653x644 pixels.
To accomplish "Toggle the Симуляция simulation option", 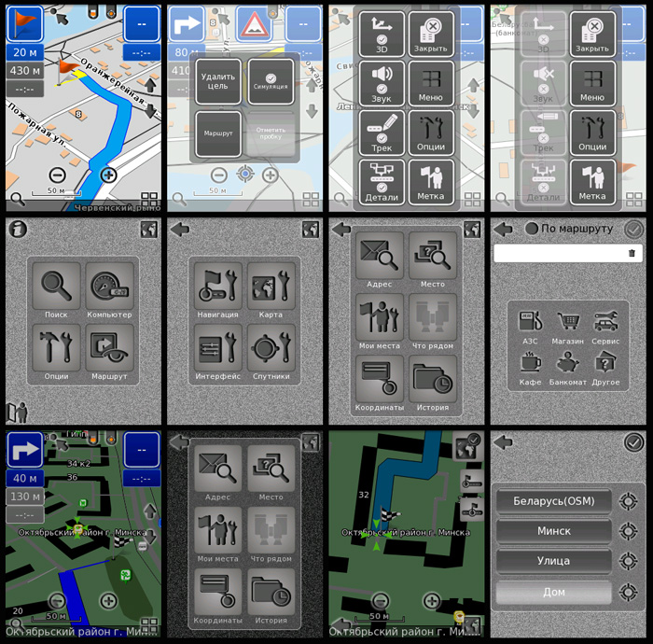I will (271, 81).
